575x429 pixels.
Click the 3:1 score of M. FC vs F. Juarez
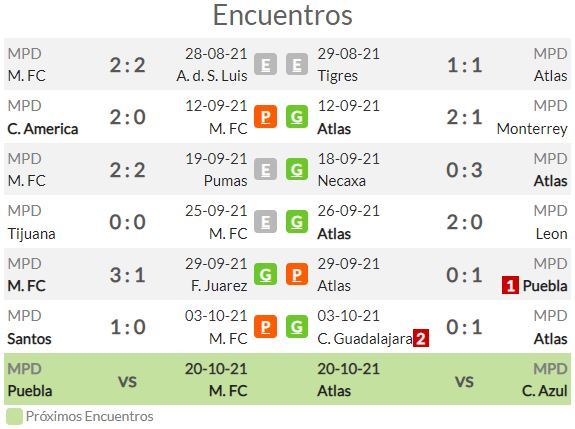(128, 275)
